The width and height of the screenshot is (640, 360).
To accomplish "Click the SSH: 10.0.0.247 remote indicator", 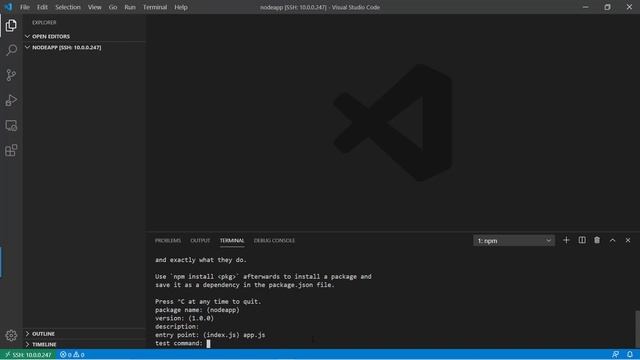I will (28, 355).
